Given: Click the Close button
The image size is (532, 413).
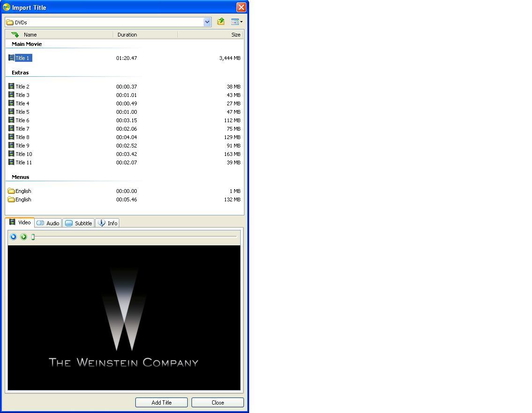Looking at the screenshot, I should [218, 403].
